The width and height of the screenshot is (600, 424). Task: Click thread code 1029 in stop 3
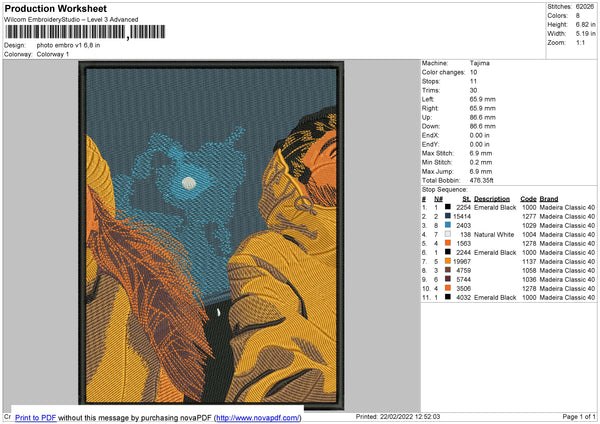click(x=529, y=225)
